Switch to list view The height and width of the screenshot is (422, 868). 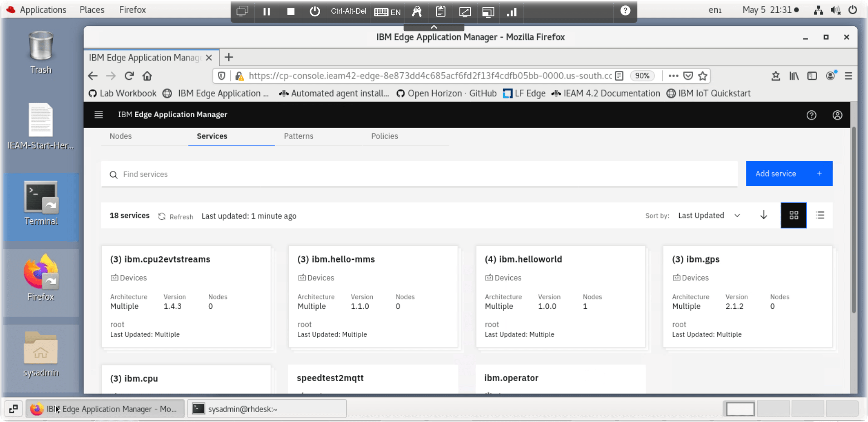[x=820, y=215]
